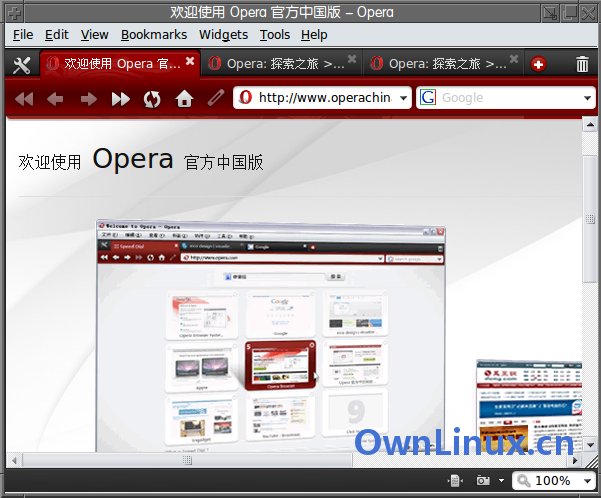Close the second Opera: 探索之旅 tab
601x498 pixels.
tap(352, 59)
